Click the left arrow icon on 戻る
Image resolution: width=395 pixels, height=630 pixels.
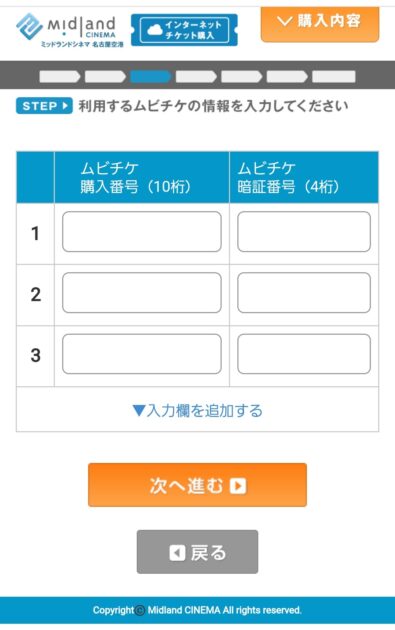(177, 553)
